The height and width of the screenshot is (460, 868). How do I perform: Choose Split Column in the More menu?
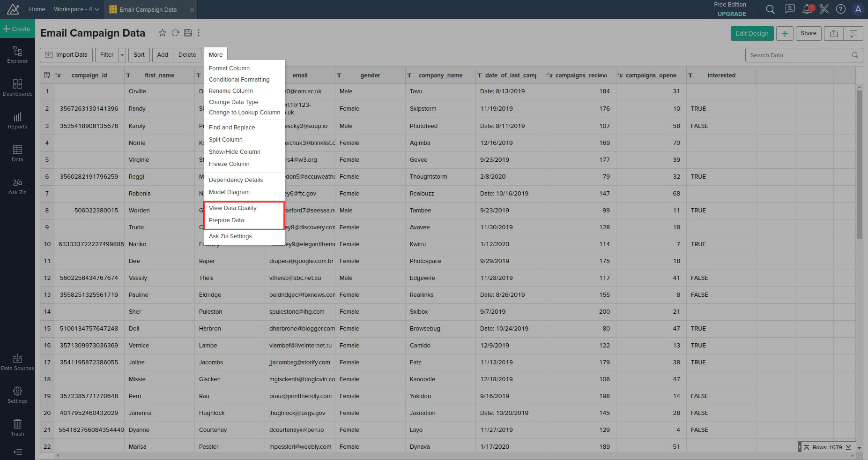[226, 140]
